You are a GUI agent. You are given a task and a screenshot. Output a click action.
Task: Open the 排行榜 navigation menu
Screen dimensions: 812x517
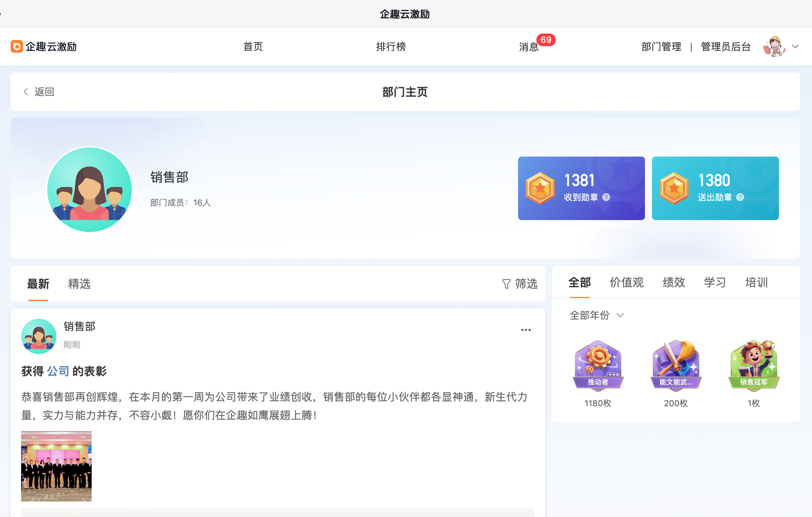391,47
